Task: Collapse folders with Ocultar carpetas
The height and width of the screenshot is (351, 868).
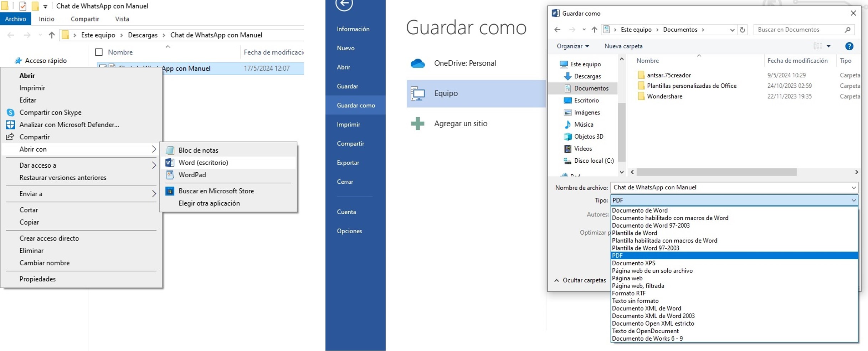Action: point(580,280)
